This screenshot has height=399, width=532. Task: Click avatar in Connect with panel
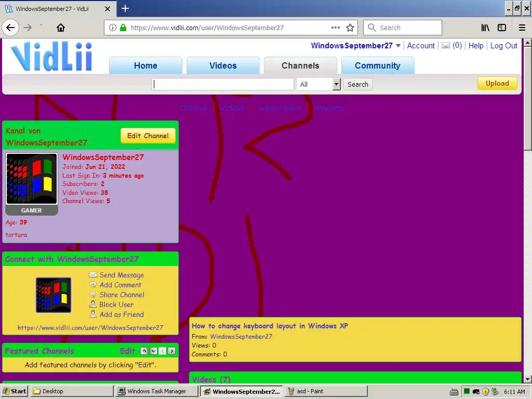54,295
